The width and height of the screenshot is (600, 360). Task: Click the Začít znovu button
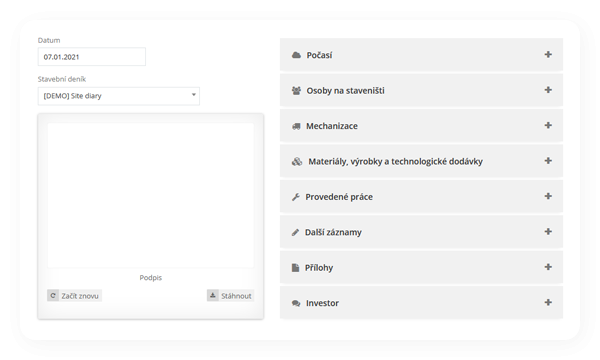[74, 296]
